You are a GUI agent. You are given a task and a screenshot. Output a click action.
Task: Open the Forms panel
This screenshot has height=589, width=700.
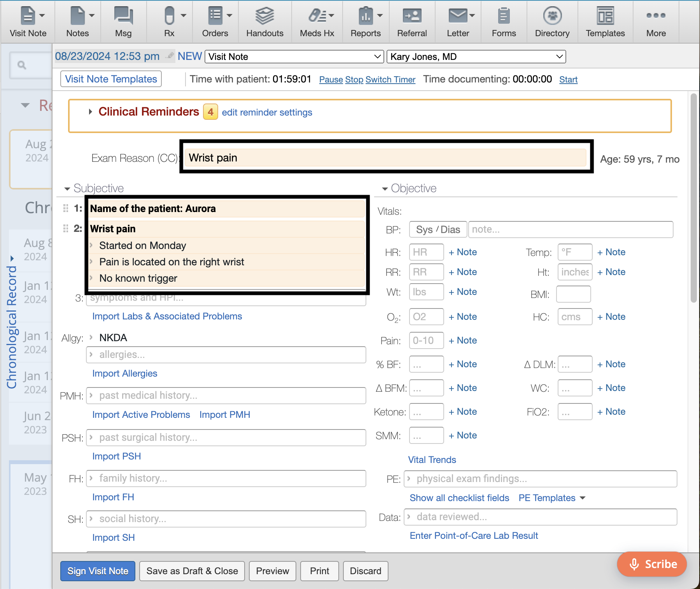coord(503,21)
